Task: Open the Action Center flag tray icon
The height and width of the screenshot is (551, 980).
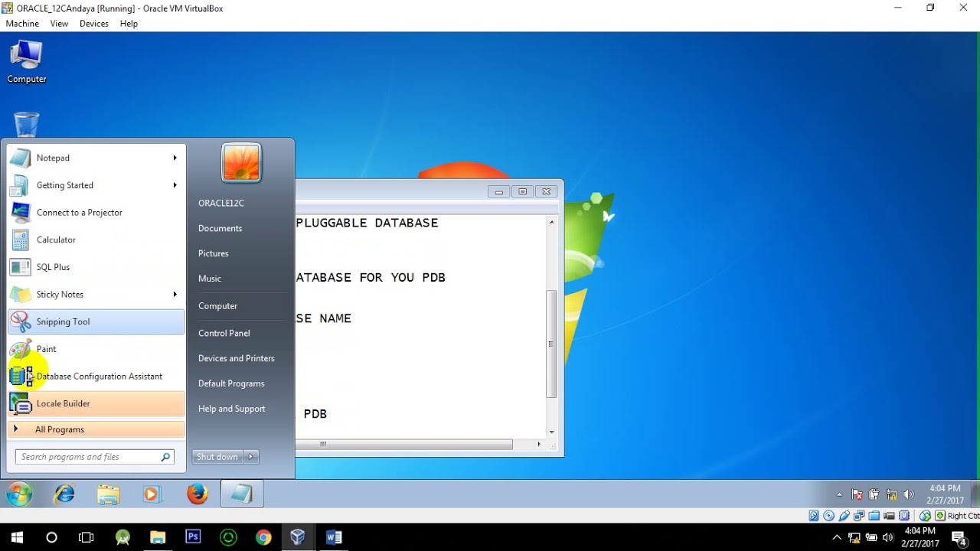Action: pos(857,495)
